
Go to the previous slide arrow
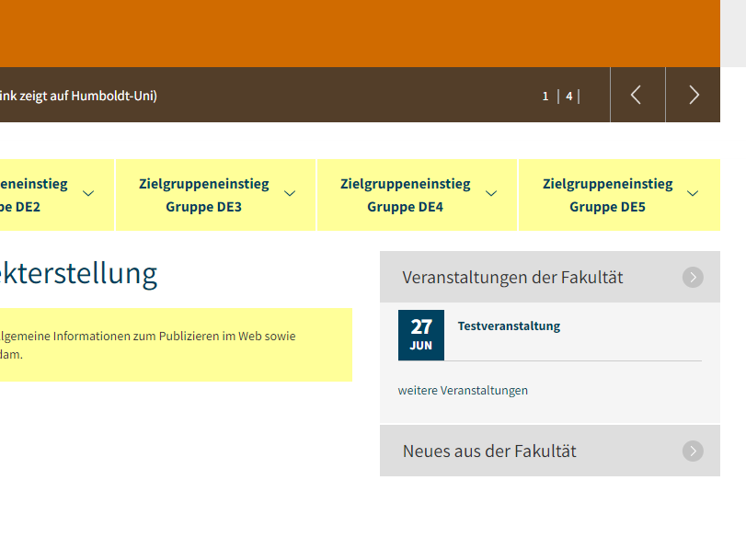(637, 95)
